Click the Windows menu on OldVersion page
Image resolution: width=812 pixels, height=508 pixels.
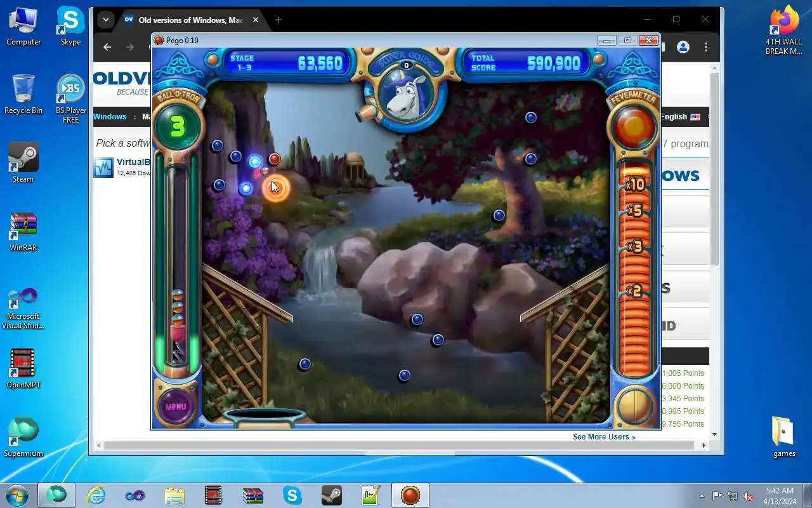point(110,117)
